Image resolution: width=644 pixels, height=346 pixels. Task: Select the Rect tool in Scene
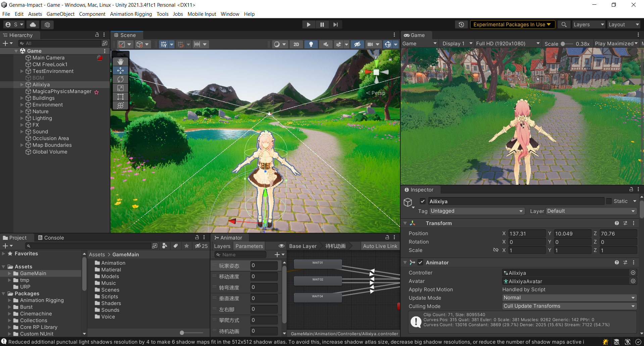[x=120, y=97]
